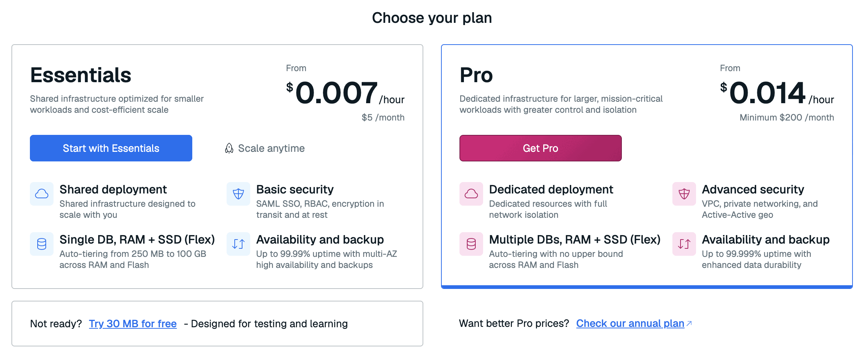Open the Try 30 MB for free link

133,324
